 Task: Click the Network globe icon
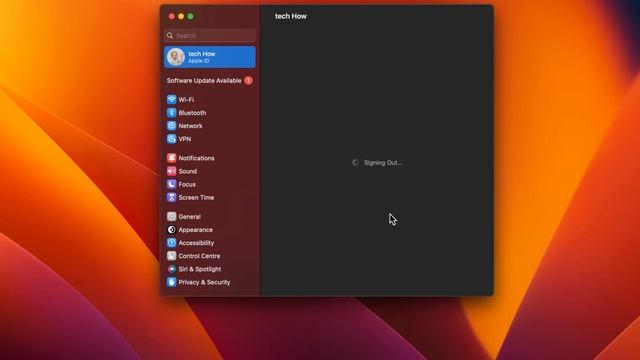(171, 126)
